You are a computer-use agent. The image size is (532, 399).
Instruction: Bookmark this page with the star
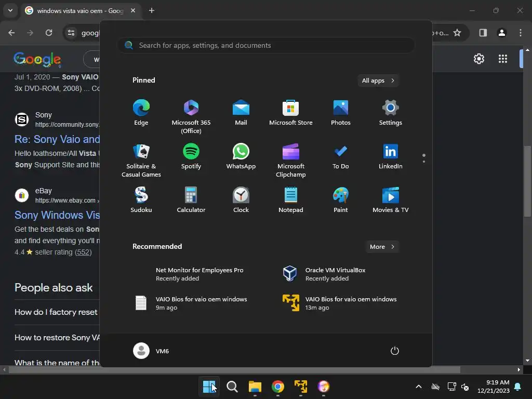tap(457, 33)
